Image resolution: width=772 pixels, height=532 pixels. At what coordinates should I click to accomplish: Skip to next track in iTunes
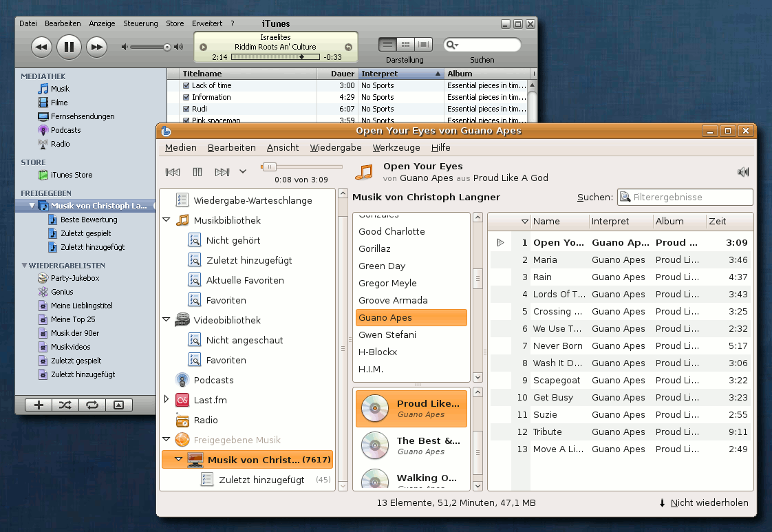(96, 47)
